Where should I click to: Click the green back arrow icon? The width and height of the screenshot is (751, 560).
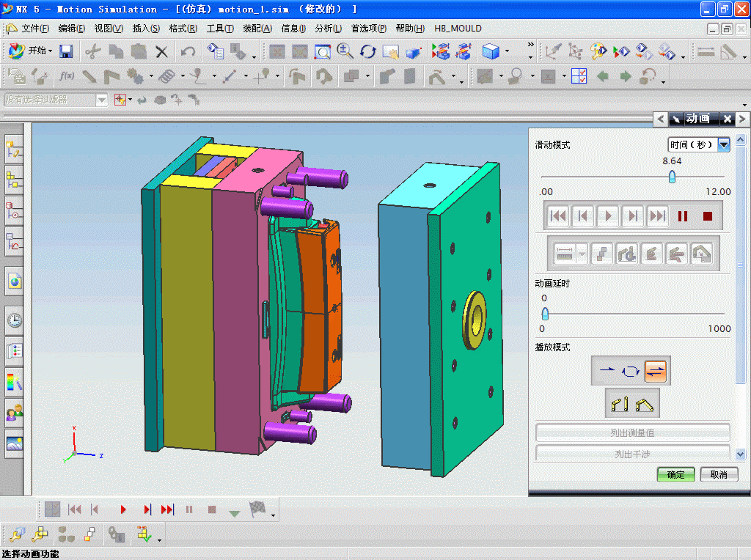(603, 76)
